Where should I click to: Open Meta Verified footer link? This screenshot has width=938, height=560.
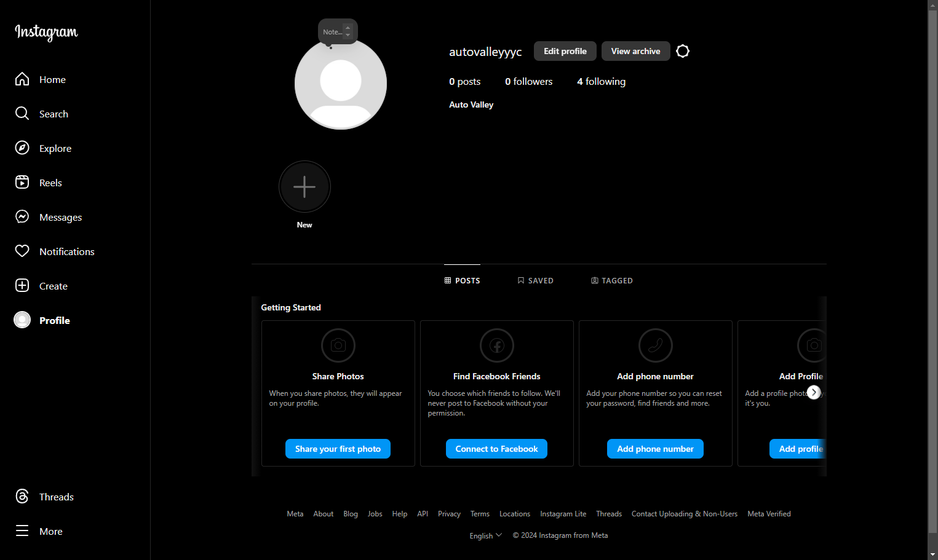[769, 514]
